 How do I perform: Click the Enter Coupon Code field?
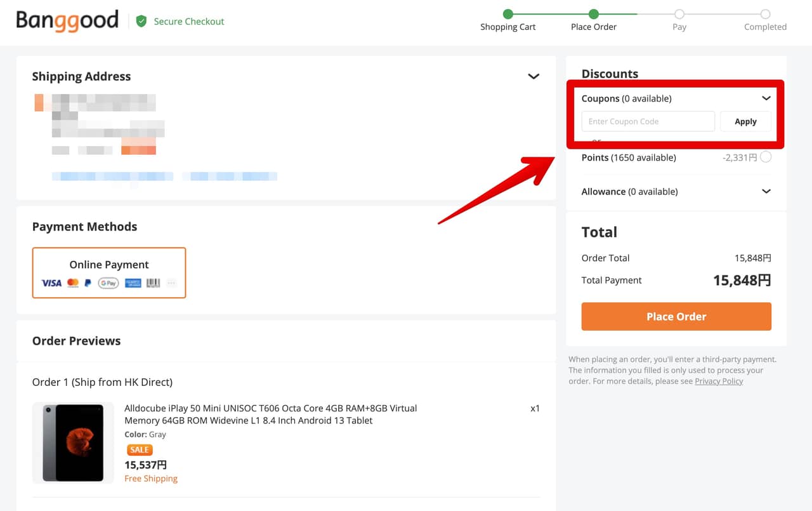pyautogui.click(x=648, y=121)
